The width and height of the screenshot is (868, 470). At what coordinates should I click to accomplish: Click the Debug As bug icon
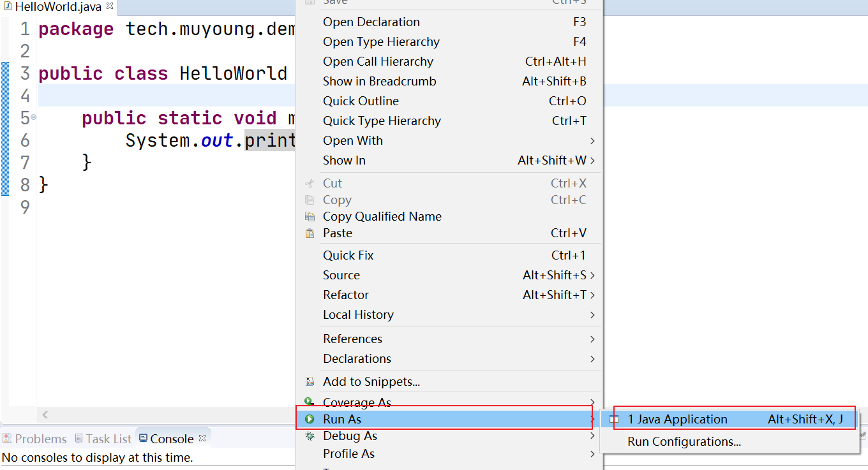310,436
